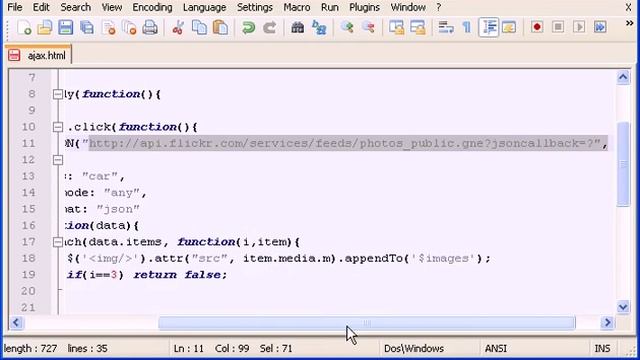Copy selection with Copy icon

coord(199,28)
